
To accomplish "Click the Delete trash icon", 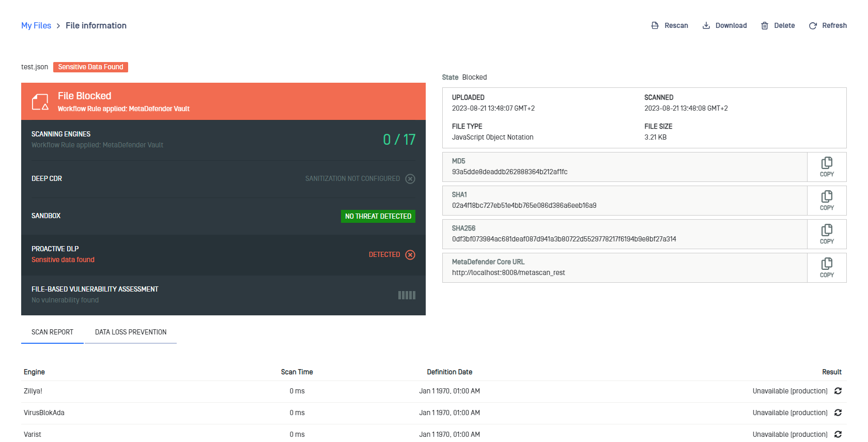I will coord(765,25).
